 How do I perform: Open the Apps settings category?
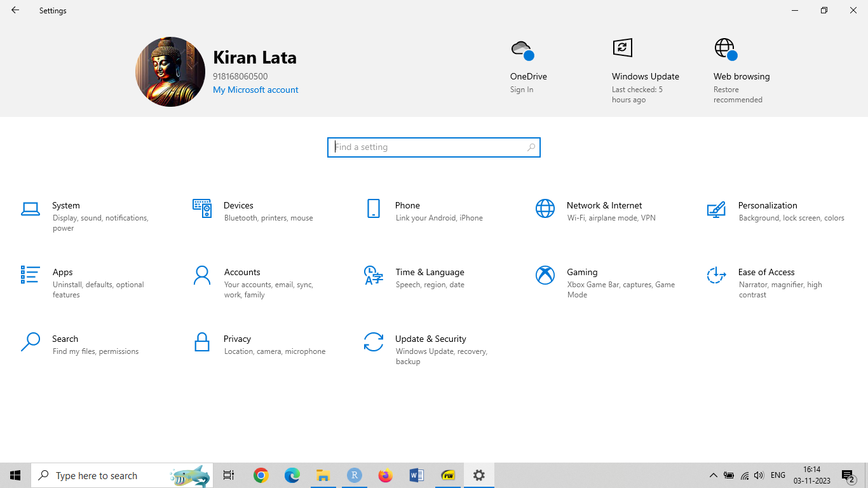tap(63, 273)
